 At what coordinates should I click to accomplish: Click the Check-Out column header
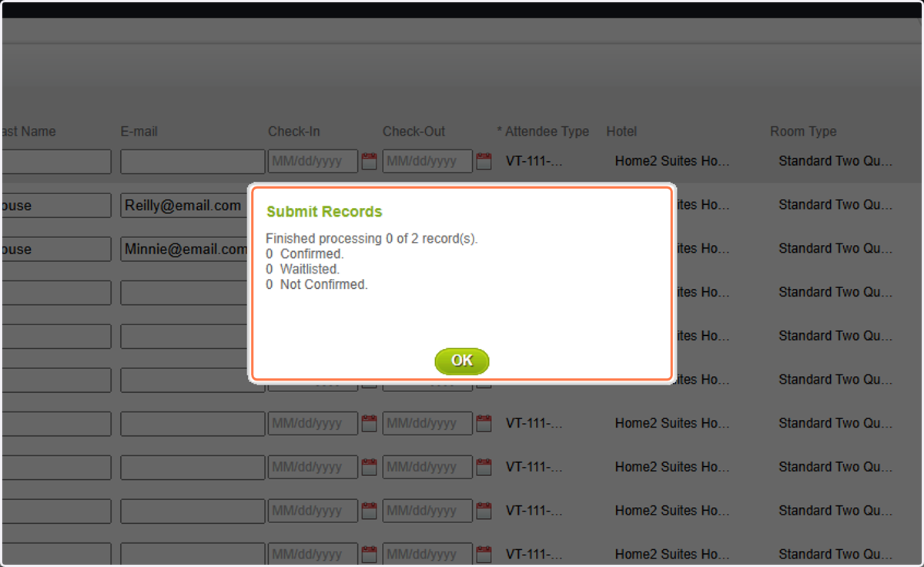(414, 132)
